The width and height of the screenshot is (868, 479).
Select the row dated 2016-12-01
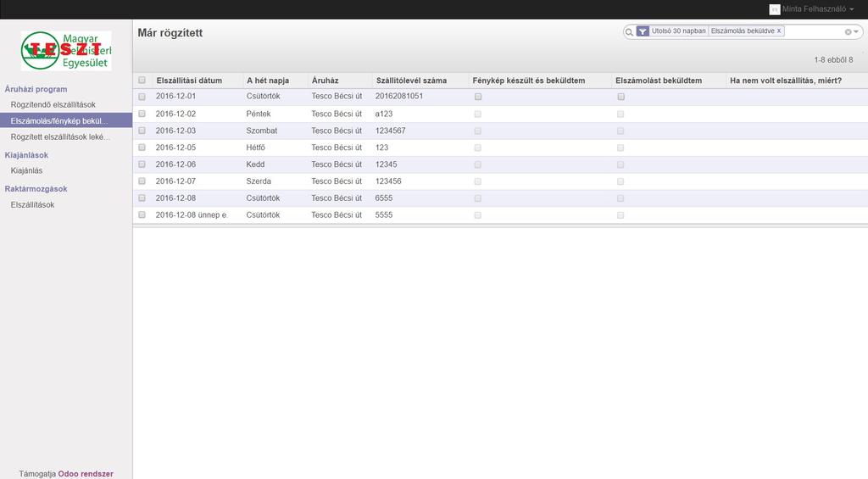[142, 97]
